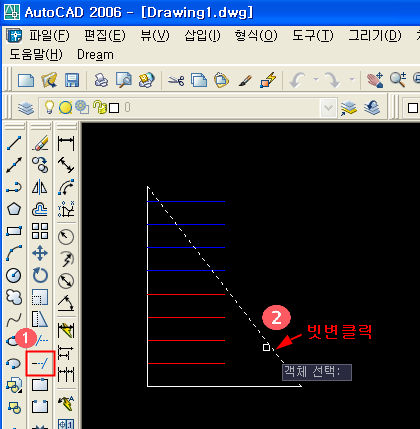420x429 pixels.
Task: Select the Rotate tool
Action: 40,275
